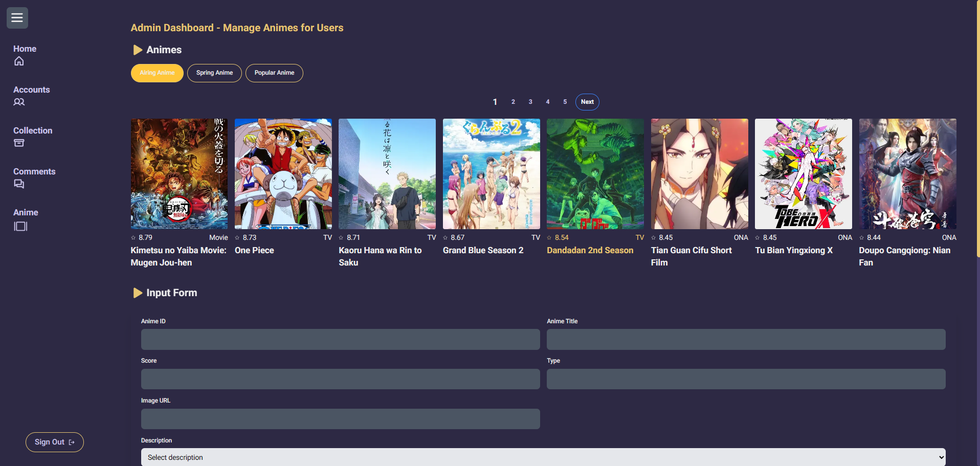Viewport: 980px width, 466px height.
Task: Click the Tian Guan Cifu Short Film title
Action: (x=692, y=257)
